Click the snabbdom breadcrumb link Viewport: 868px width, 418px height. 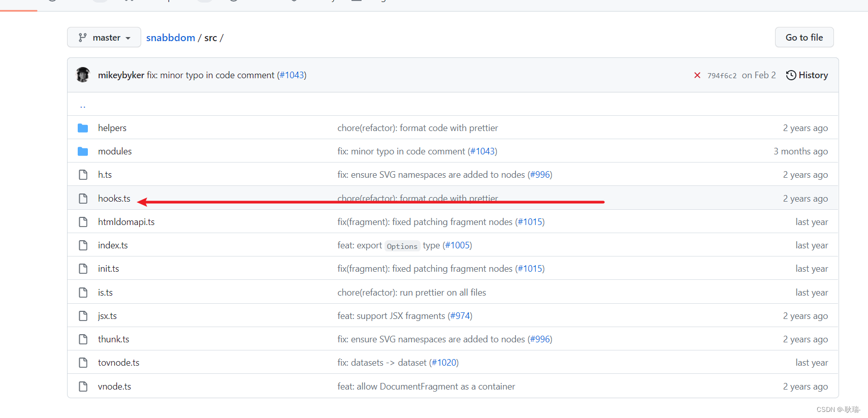coord(171,38)
